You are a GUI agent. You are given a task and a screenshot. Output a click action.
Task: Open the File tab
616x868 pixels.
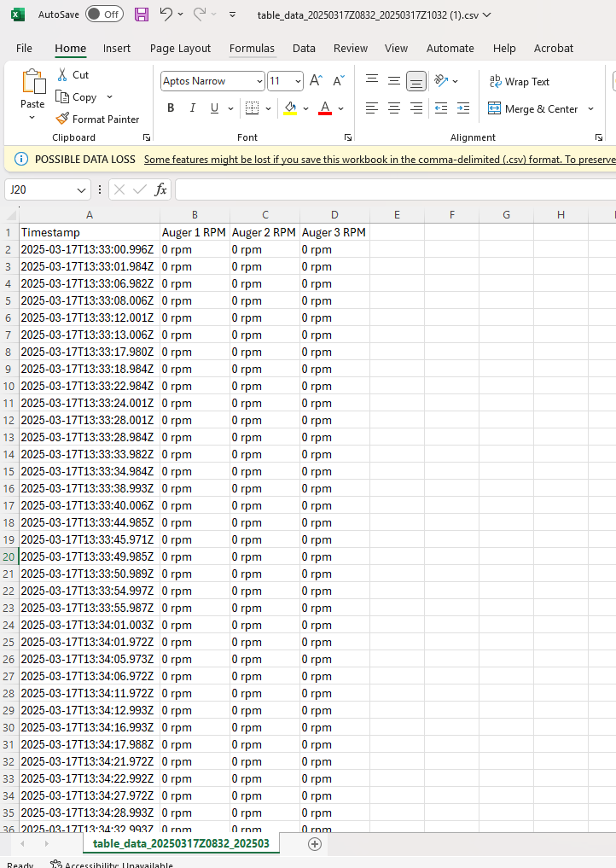[x=24, y=48]
